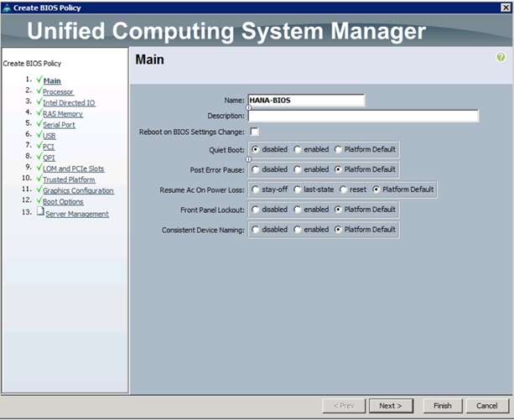Click the Server Management page icon
Screen dimensions: 514x420
tap(40, 211)
